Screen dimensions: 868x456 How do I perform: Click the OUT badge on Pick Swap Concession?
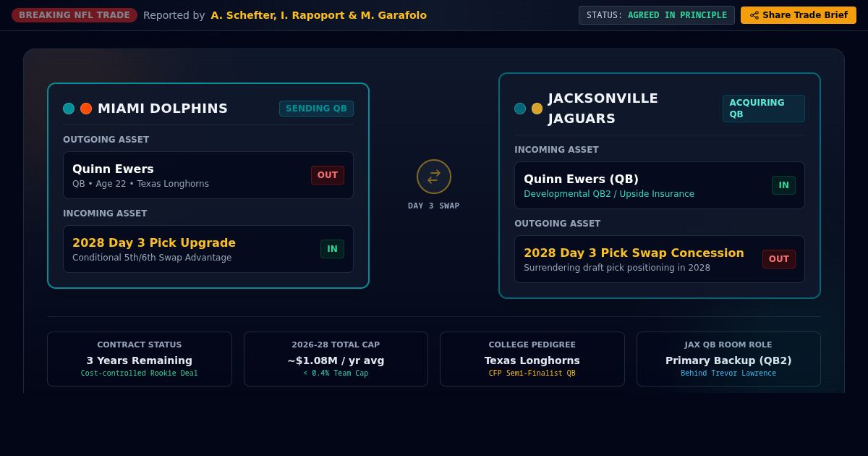(779, 259)
